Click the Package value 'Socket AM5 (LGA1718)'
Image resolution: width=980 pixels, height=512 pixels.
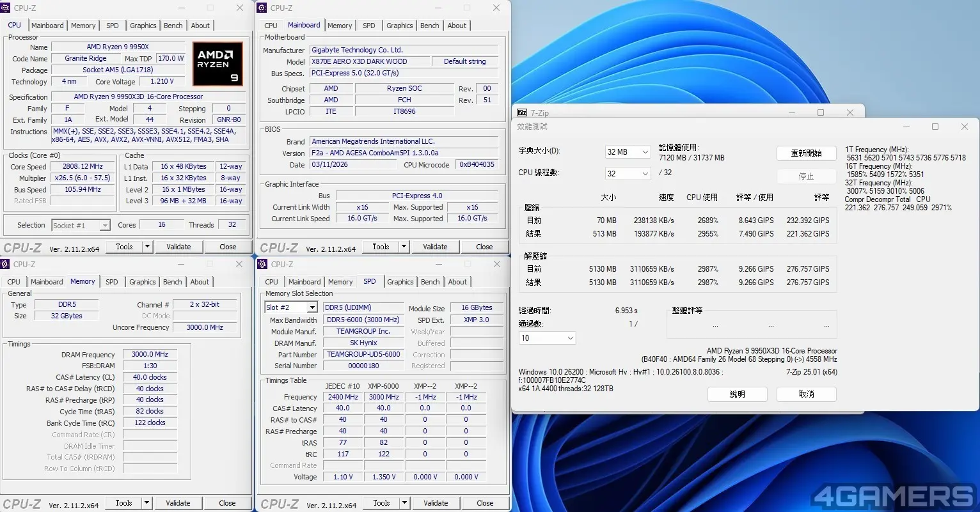tap(118, 70)
